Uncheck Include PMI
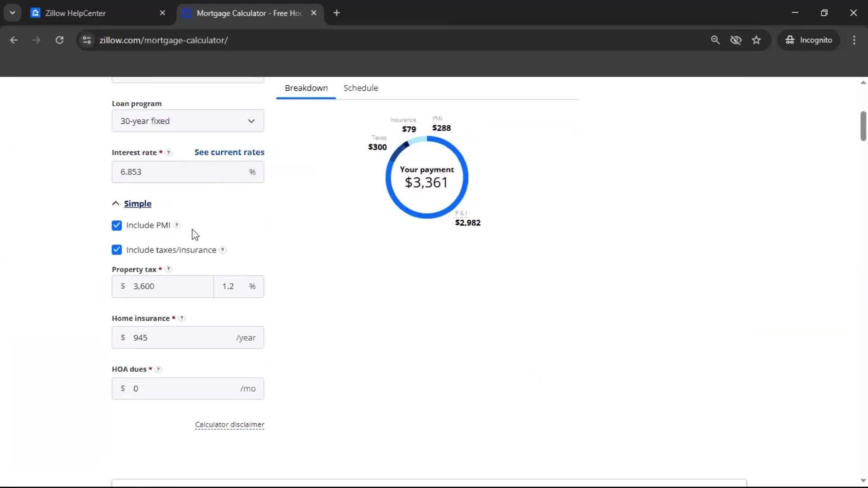The width and height of the screenshot is (868, 488). point(117,225)
